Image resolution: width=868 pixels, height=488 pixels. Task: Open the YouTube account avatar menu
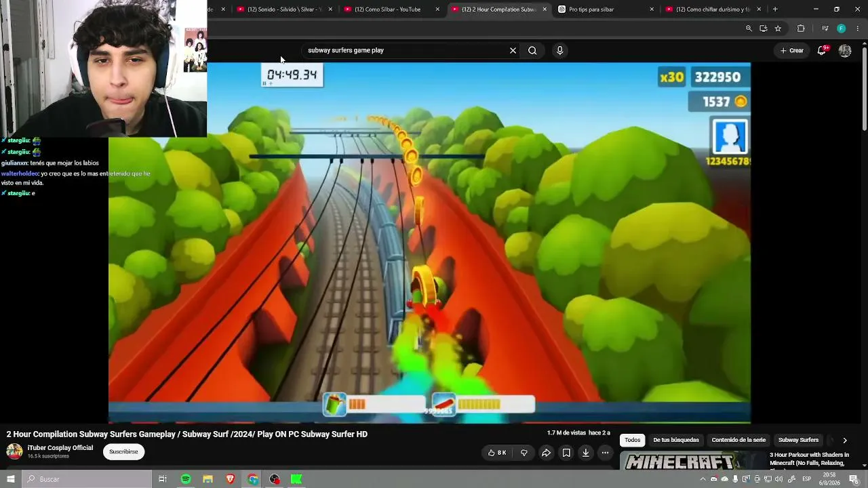tap(845, 50)
